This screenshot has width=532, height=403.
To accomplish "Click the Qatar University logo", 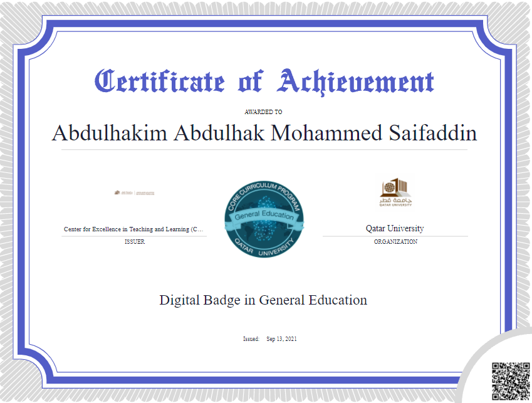I will point(395,192).
